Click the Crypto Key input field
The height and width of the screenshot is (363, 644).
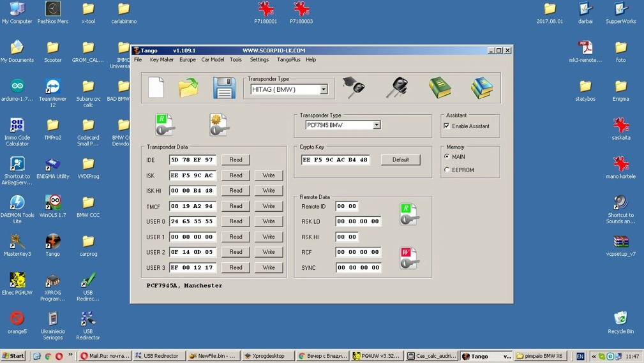(336, 159)
